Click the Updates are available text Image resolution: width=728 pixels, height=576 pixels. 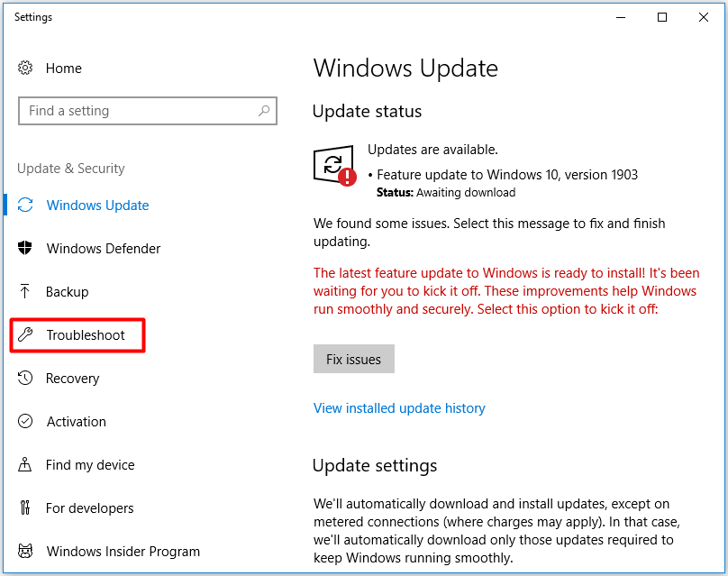coord(432,150)
